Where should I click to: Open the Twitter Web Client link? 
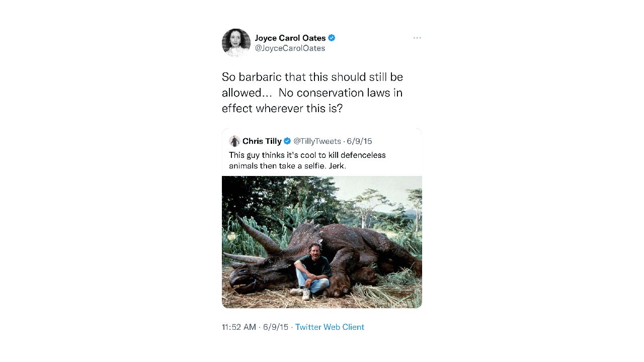tap(330, 327)
